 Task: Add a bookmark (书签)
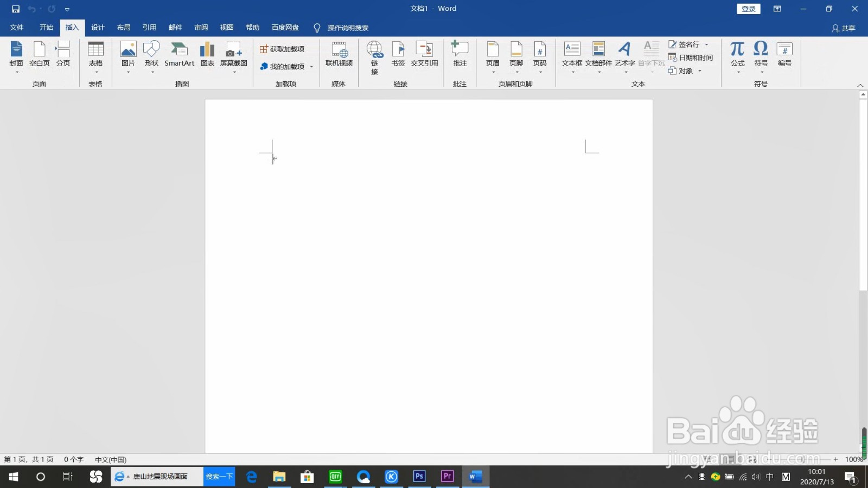tap(398, 54)
